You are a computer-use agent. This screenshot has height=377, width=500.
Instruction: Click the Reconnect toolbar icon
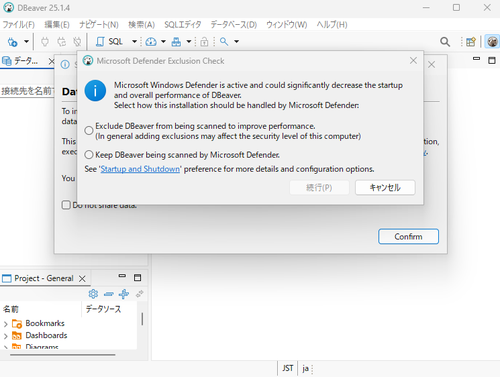point(61,42)
